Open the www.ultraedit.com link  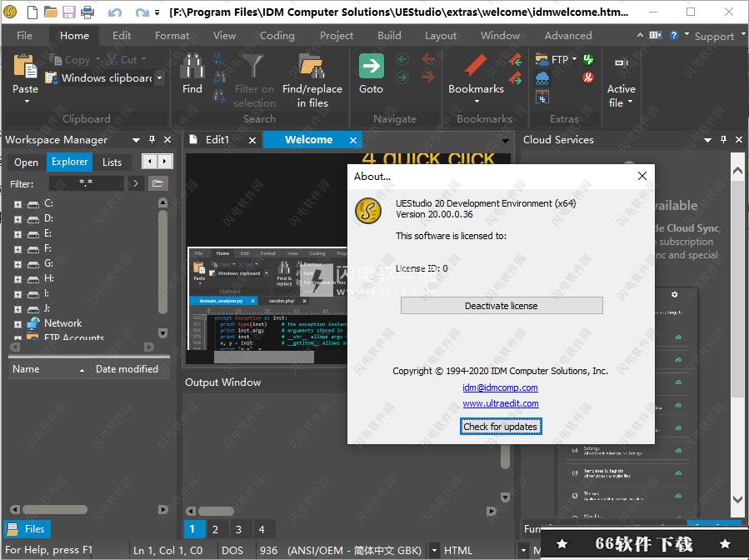[501, 403]
